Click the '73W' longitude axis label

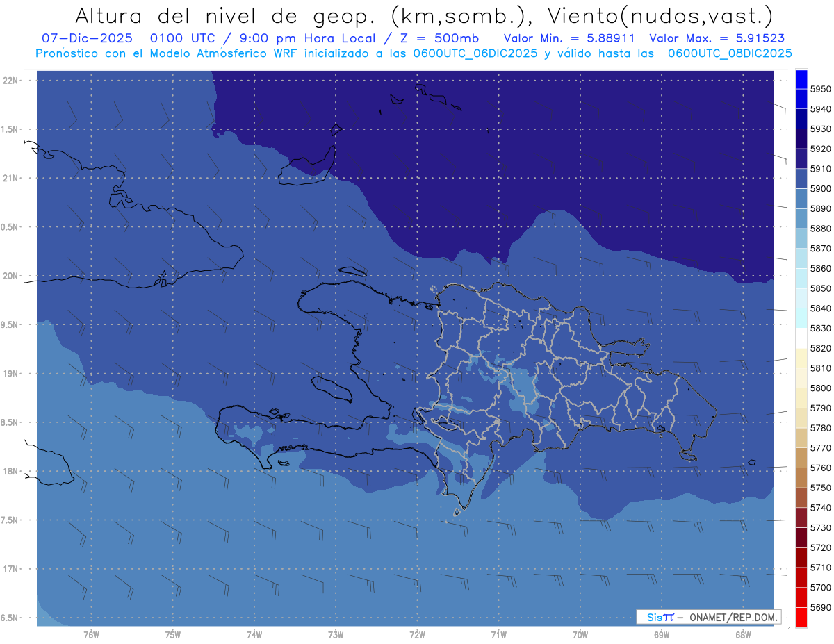(336, 634)
